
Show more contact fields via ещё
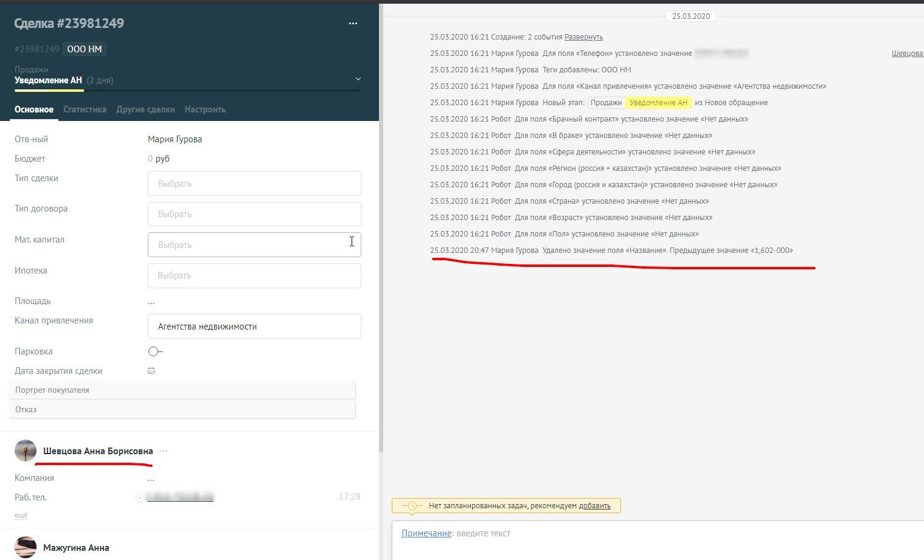point(21,515)
